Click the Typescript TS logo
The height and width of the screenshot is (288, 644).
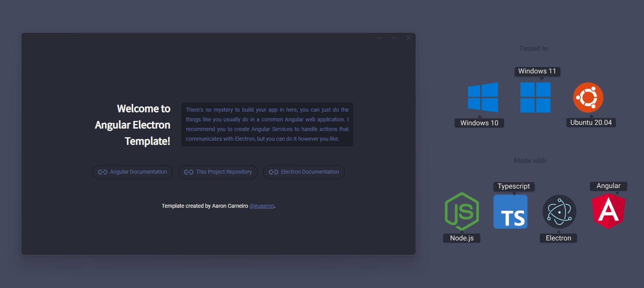[x=510, y=212]
